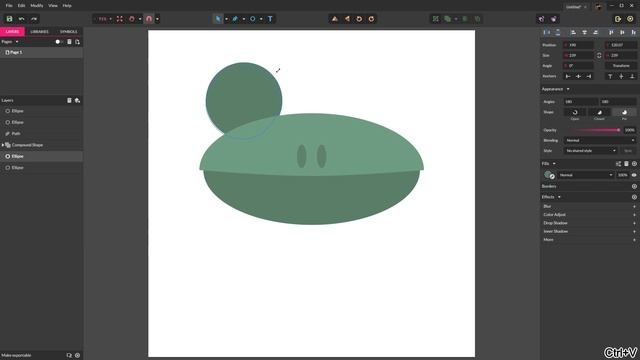Select Page 1 in the Pages list
The width and height of the screenshot is (640, 360).
[x=41, y=52]
